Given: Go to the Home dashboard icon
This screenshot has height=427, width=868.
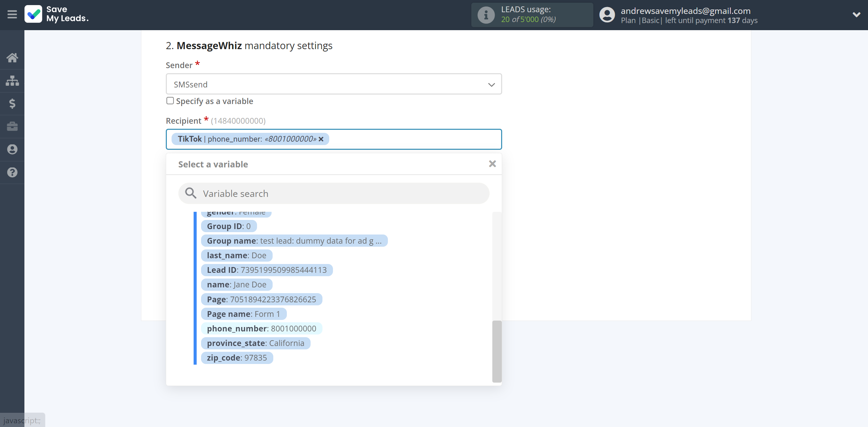Looking at the screenshot, I should (x=12, y=58).
